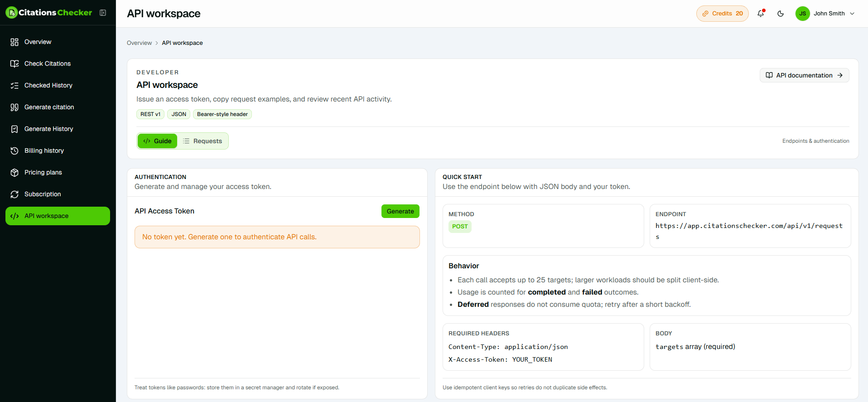
Task: Open Billing history from sidebar
Action: 58,151
